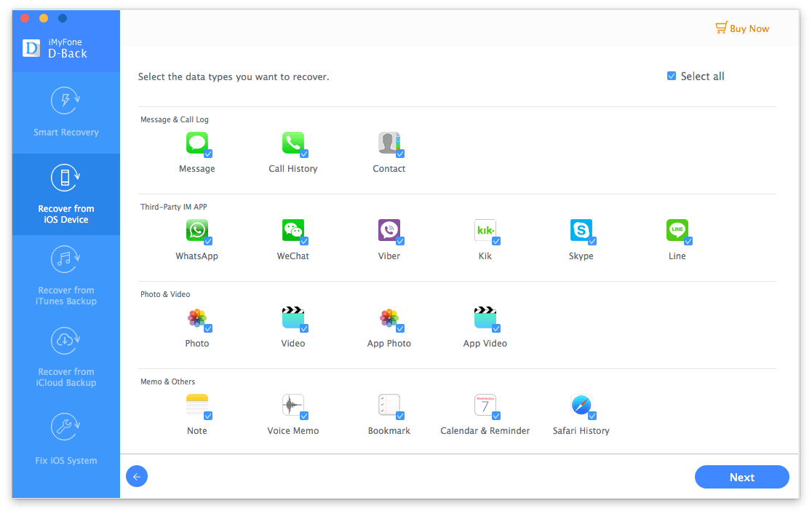Select the Photo icon
Viewport: 812px width, 514px height.
pyautogui.click(x=196, y=317)
